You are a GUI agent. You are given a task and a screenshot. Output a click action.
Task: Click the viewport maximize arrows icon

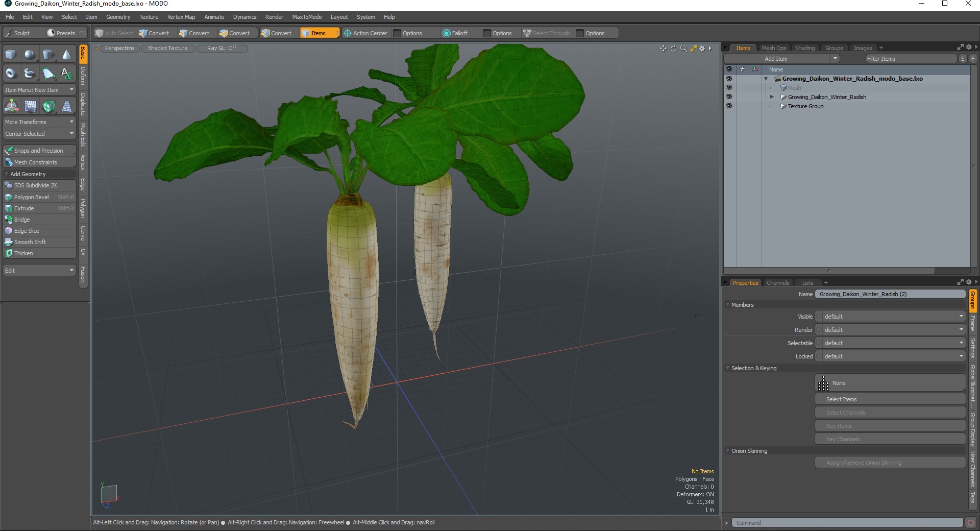[x=693, y=49]
